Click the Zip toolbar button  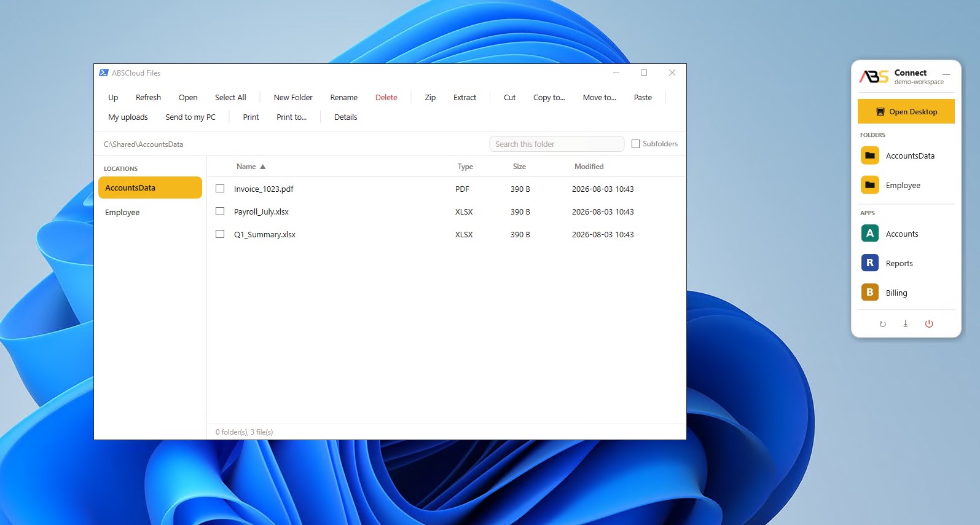coord(430,97)
